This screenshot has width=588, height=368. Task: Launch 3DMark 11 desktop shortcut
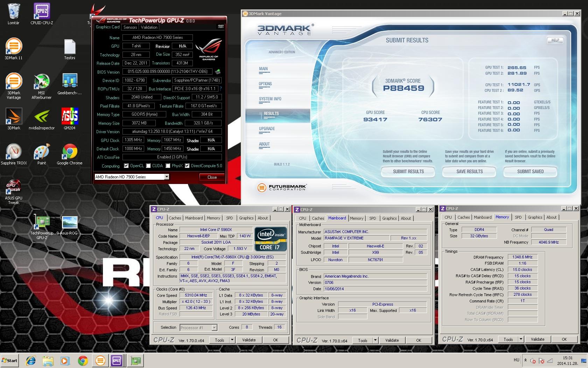(x=14, y=49)
